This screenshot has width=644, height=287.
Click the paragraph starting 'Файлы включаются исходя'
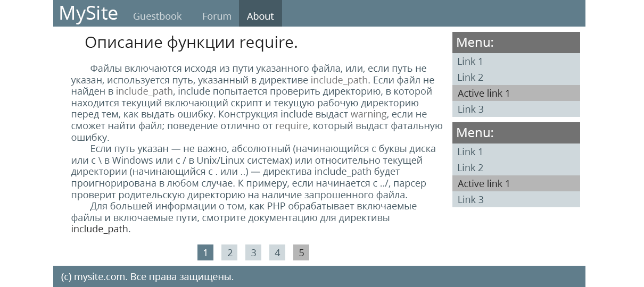[x=257, y=103]
